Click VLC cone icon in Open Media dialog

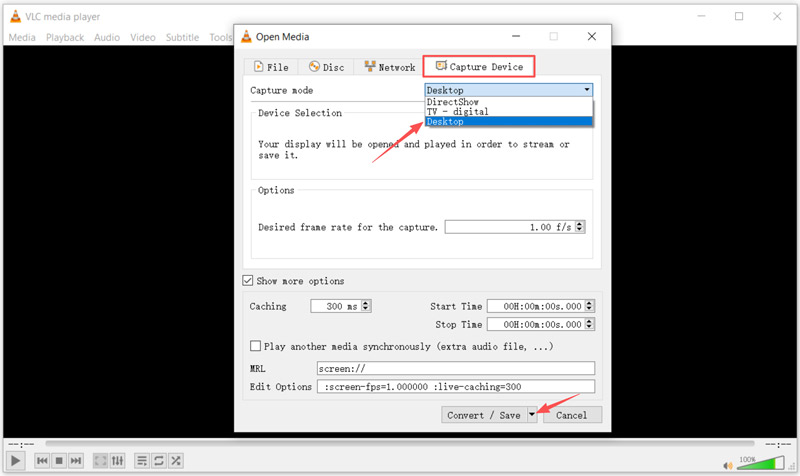246,36
